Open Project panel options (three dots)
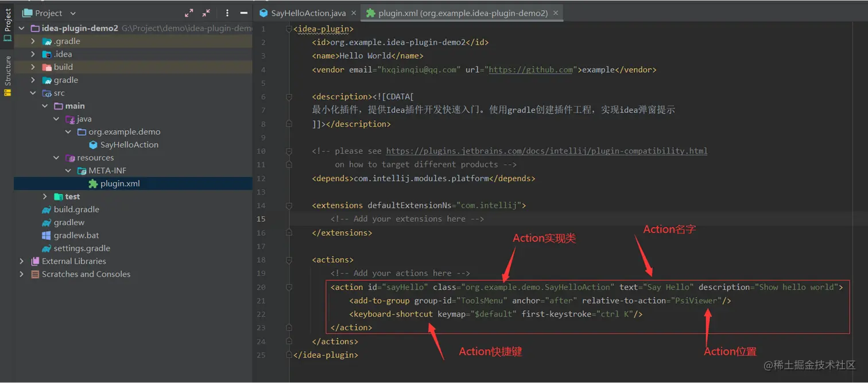Screen dimensions: 868x383 tap(227, 13)
